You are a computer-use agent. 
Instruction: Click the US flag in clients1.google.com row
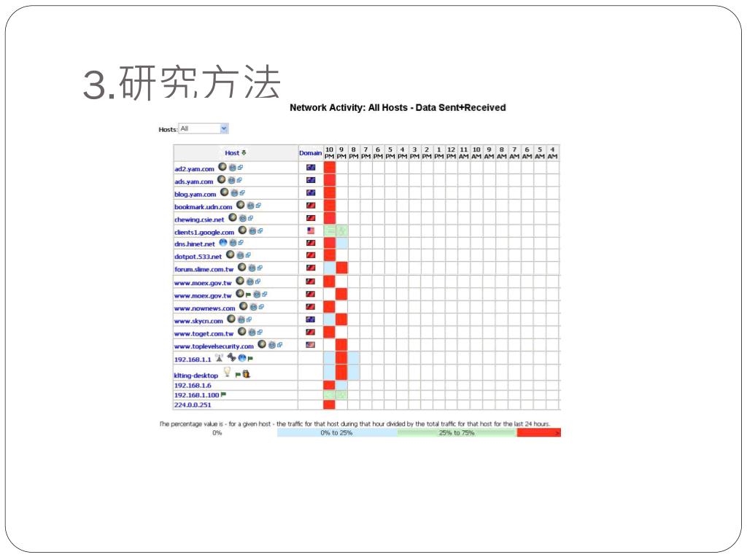tap(311, 230)
